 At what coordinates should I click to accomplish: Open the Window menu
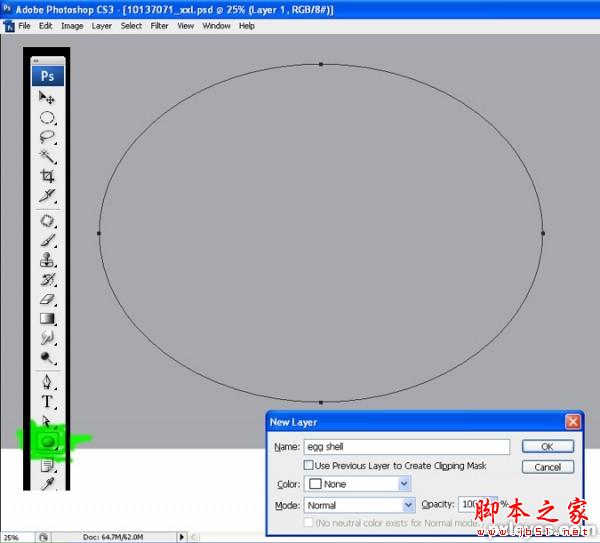[x=216, y=26]
